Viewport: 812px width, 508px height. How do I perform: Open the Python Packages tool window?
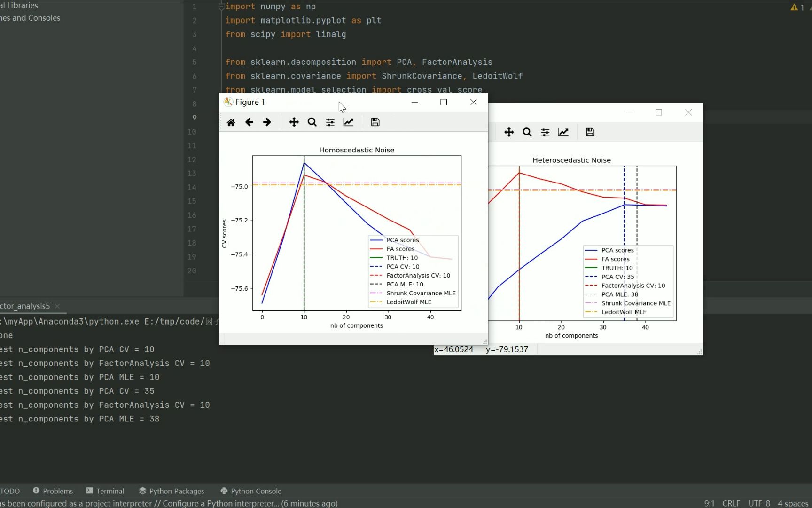(172, 491)
